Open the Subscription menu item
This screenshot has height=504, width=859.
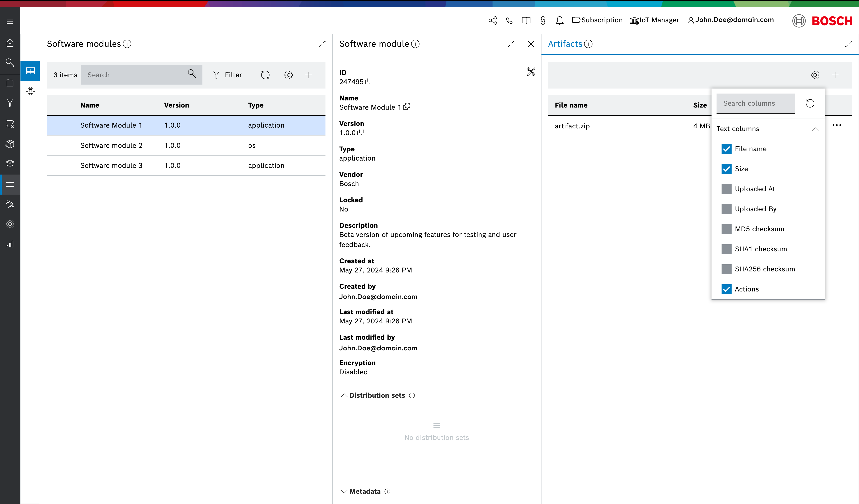[597, 20]
